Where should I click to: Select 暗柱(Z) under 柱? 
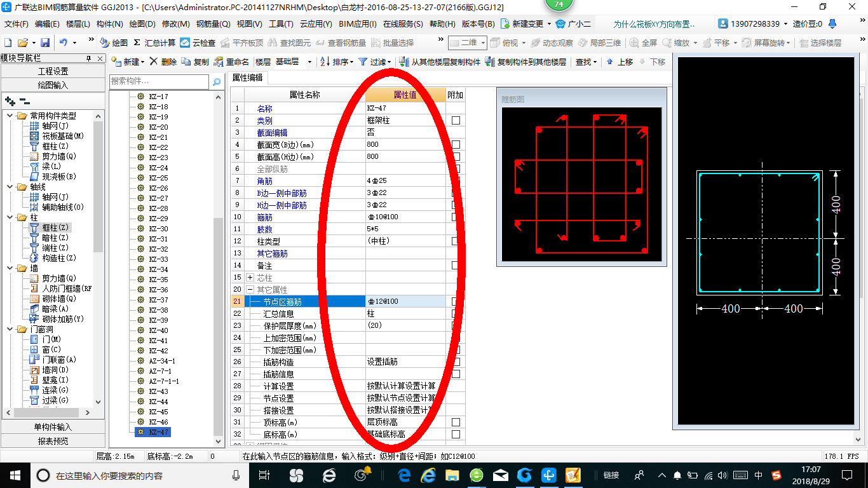49,238
